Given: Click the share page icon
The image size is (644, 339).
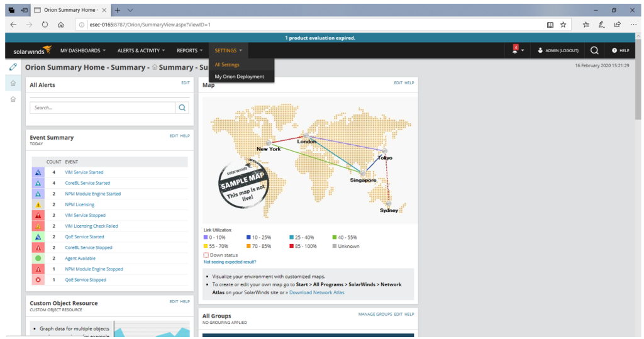Looking at the screenshot, I should (x=618, y=25).
